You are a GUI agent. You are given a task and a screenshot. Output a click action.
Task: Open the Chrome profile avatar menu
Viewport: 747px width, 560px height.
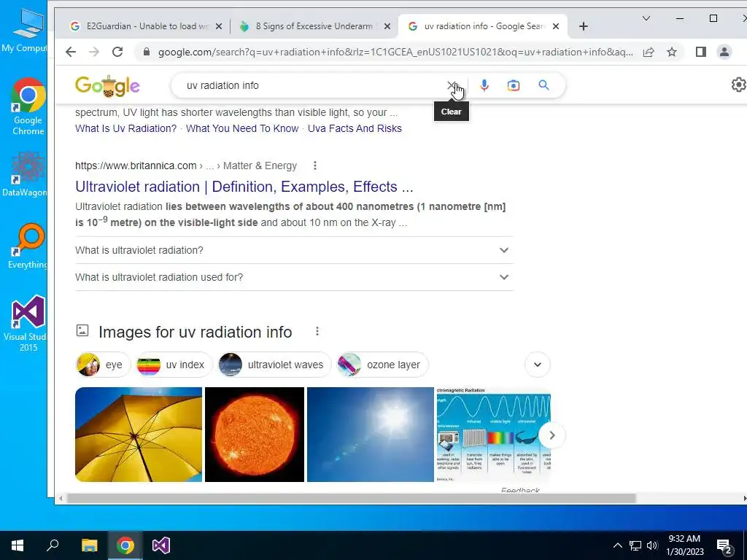click(724, 52)
